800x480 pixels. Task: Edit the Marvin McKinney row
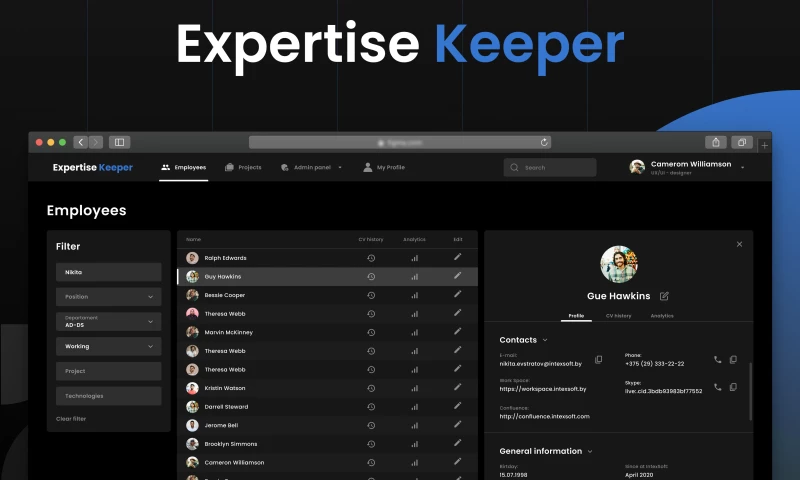[458, 332]
